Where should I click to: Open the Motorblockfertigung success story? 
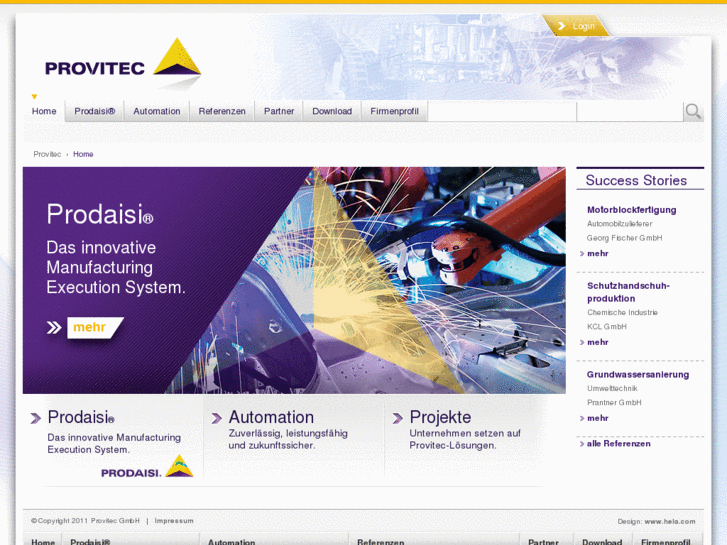coord(631,210)
